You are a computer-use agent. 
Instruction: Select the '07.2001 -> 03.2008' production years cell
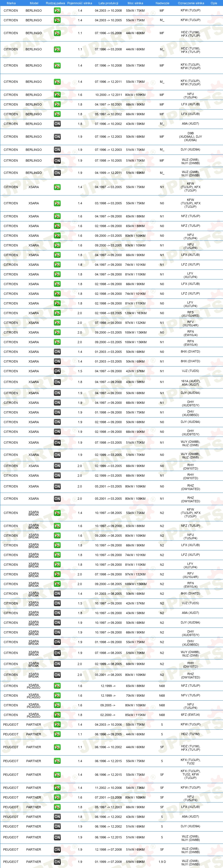click(108, 798)
